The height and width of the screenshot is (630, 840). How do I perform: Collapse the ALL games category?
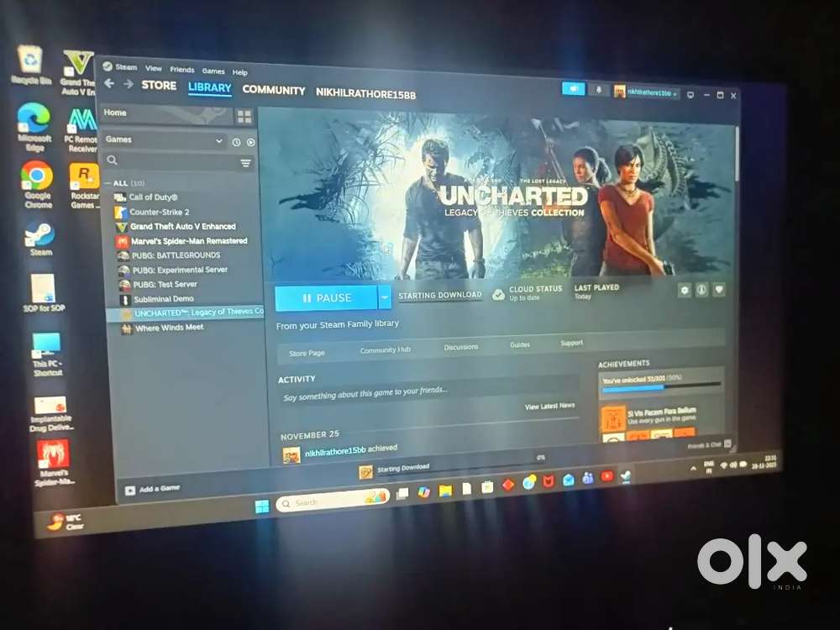(x=108, y=183)
